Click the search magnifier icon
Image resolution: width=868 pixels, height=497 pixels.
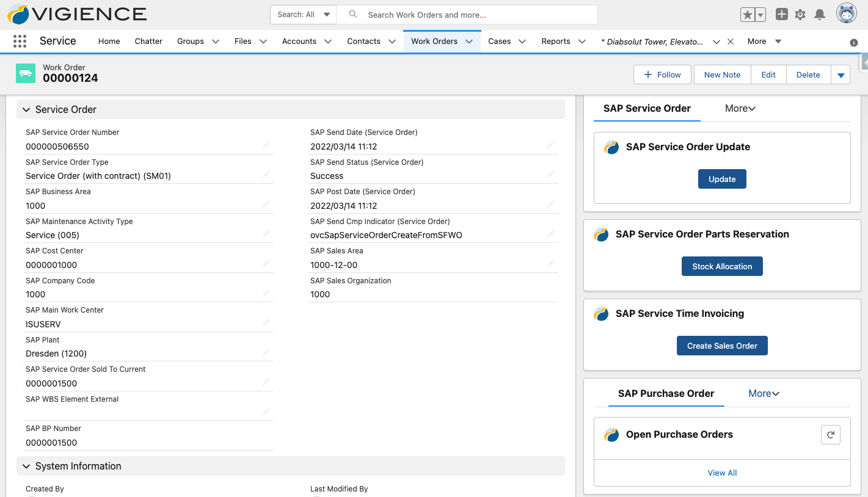(x=353, y=15)
